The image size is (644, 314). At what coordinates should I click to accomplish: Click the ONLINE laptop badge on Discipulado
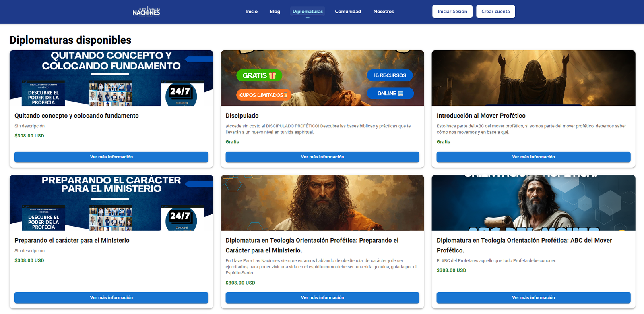tap(390, 93)
